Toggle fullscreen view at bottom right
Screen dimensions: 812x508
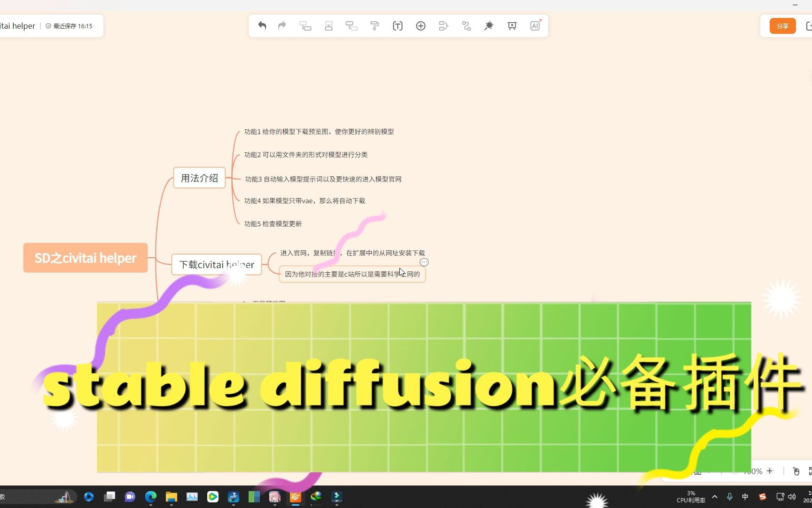(810, 471)
